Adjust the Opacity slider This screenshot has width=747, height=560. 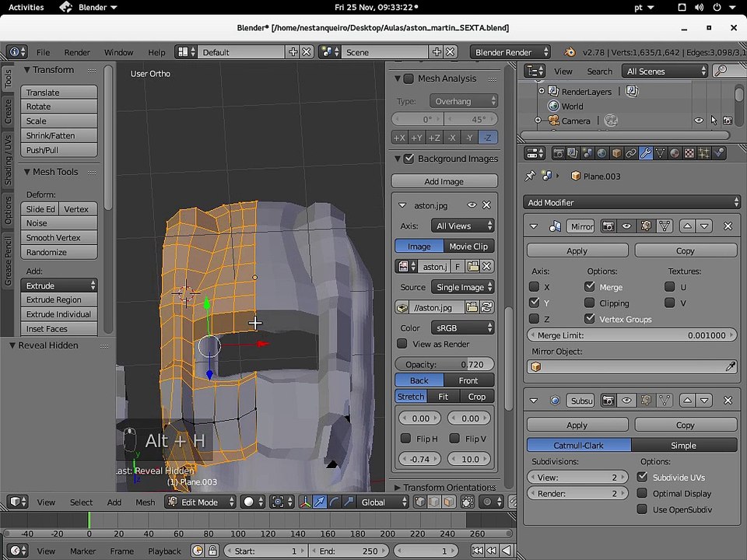[x=444, y=364]
